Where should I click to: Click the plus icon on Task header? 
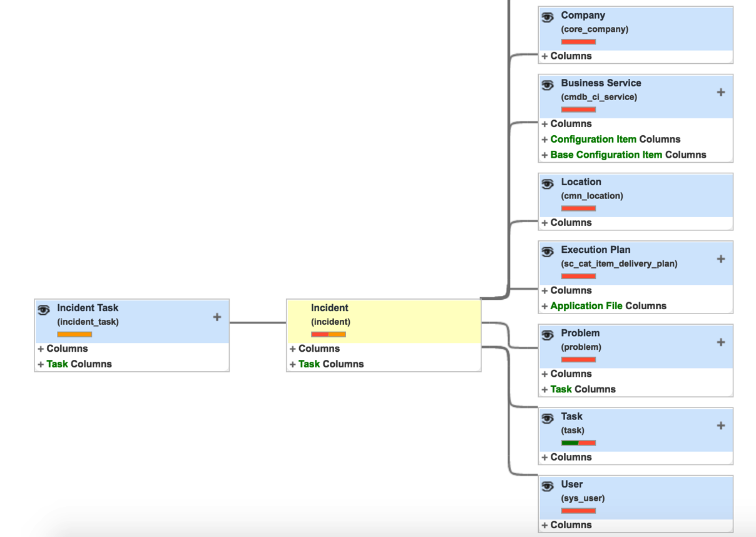click(x=721, y=426)
